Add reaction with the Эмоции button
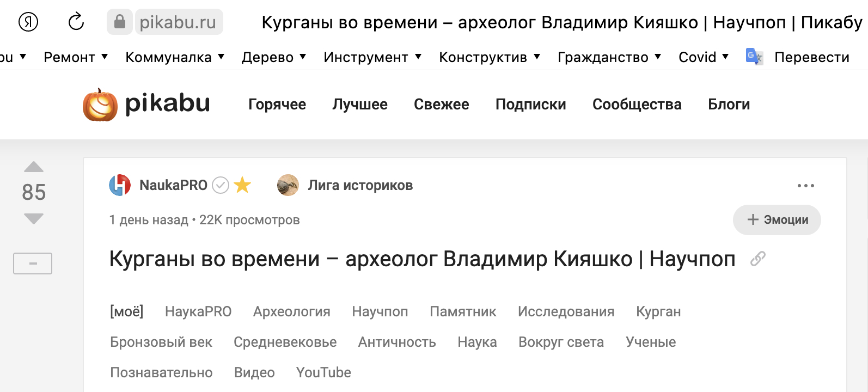Screen dimensions: 868x392 (x=777, y=220)
